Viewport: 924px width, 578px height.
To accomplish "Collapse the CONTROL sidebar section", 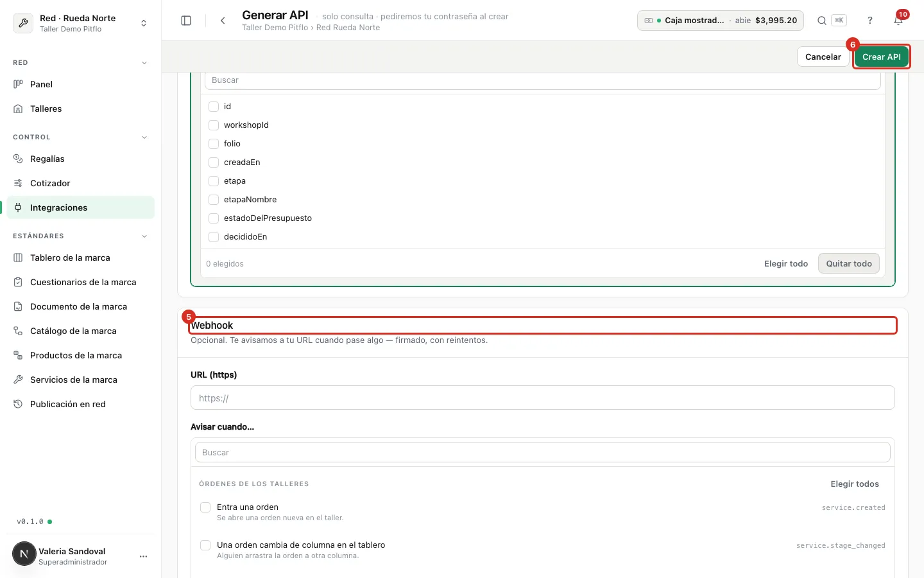I will point(144,137).
